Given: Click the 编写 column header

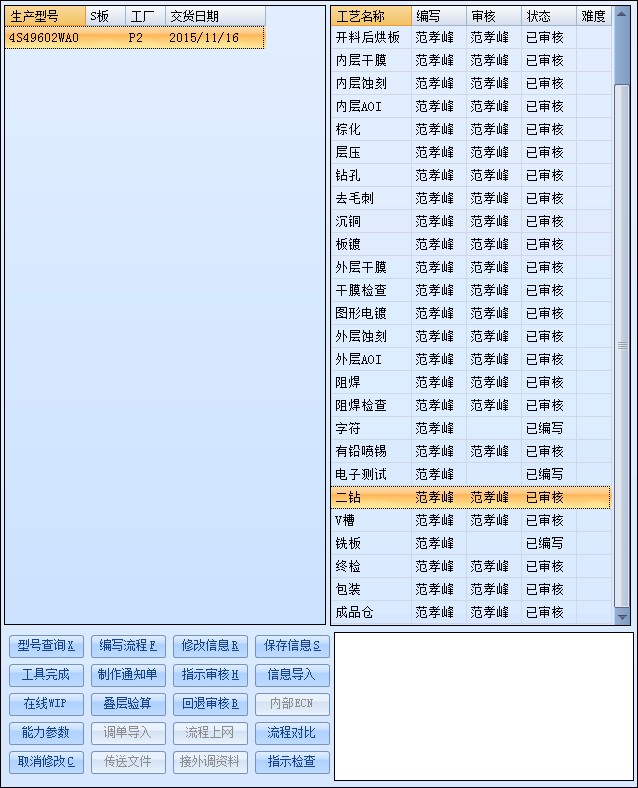Looking at the screenshot, I should point(439,17).
